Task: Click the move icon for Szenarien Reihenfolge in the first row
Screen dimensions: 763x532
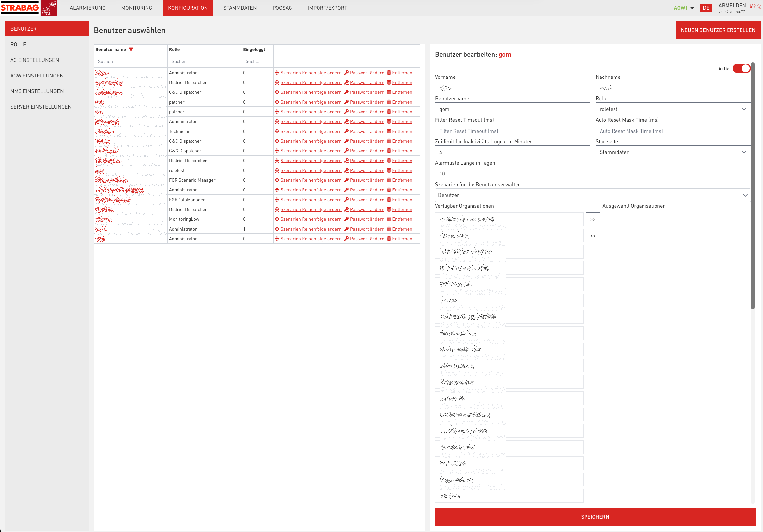Action: pos(277,72)
